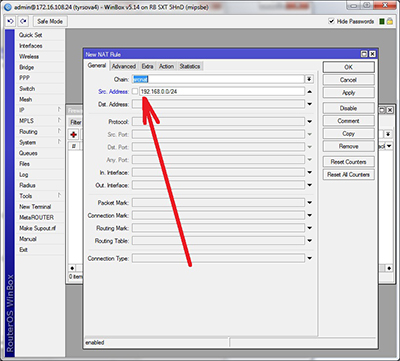400x361 pixels.
Task: Click Exit in sidebar menu
Action: 40,250
